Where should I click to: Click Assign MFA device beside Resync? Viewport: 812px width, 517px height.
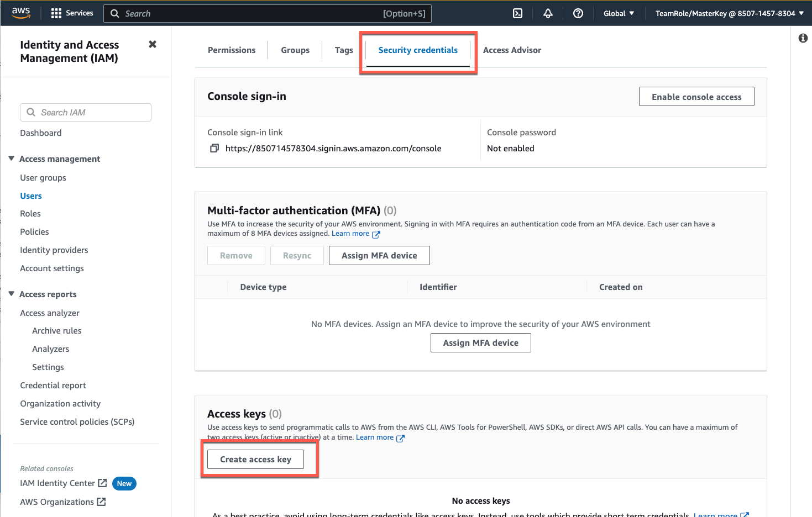pyautogui.click(x=379, y=255)
